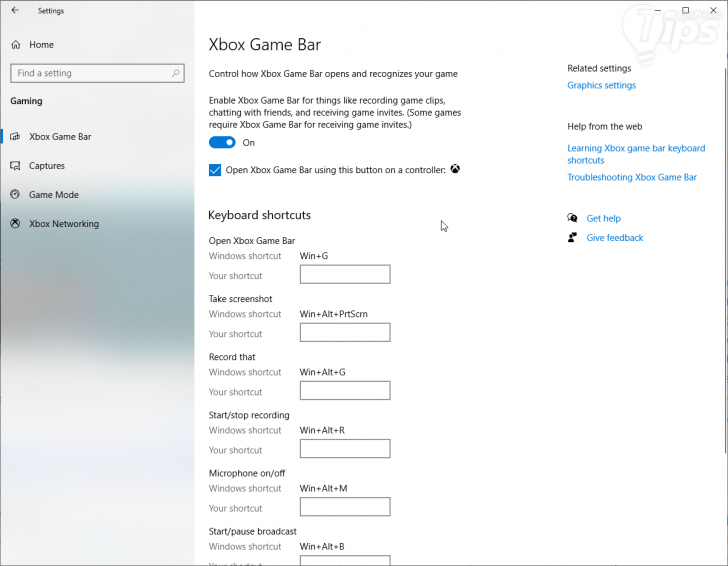The height and width of the screenshot is (566, 728).
Task: Click Your shortcut field for Record that
Action: tap(345, 390)
